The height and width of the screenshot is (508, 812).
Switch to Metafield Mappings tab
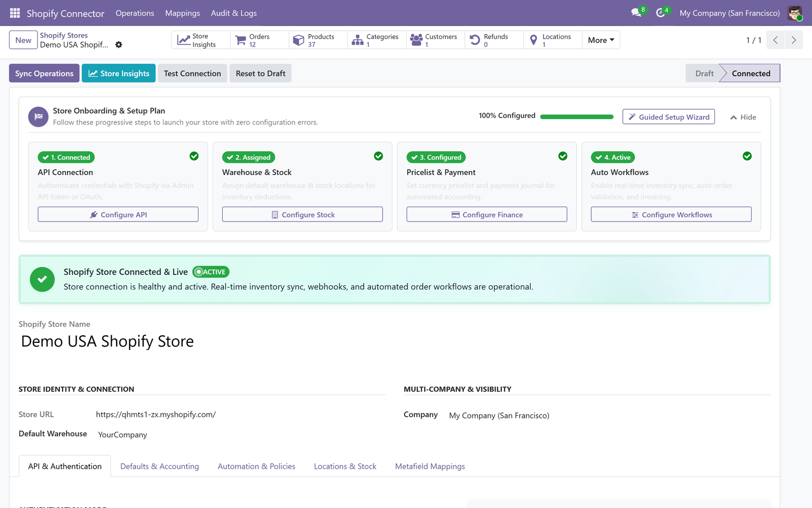click(430, 466)
